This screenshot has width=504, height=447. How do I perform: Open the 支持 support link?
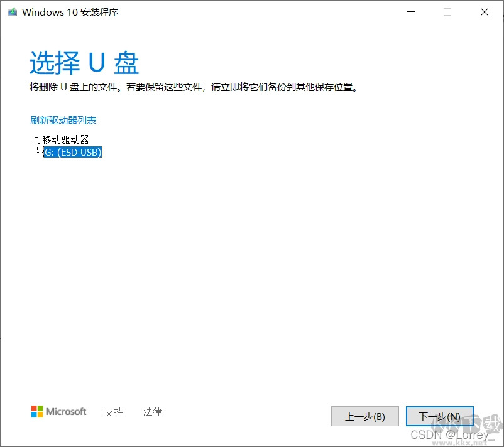(114, 412)
